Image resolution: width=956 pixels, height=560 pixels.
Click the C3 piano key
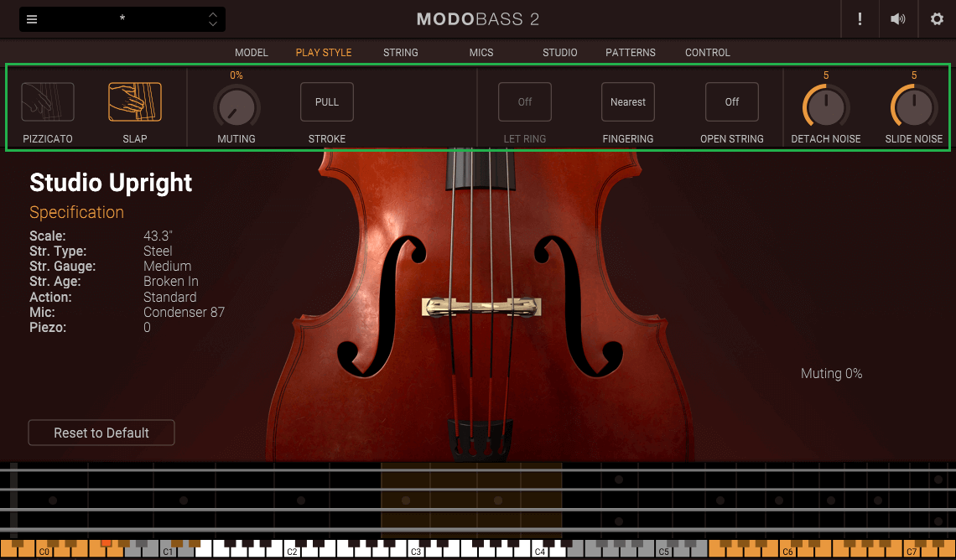click(416, 551)
